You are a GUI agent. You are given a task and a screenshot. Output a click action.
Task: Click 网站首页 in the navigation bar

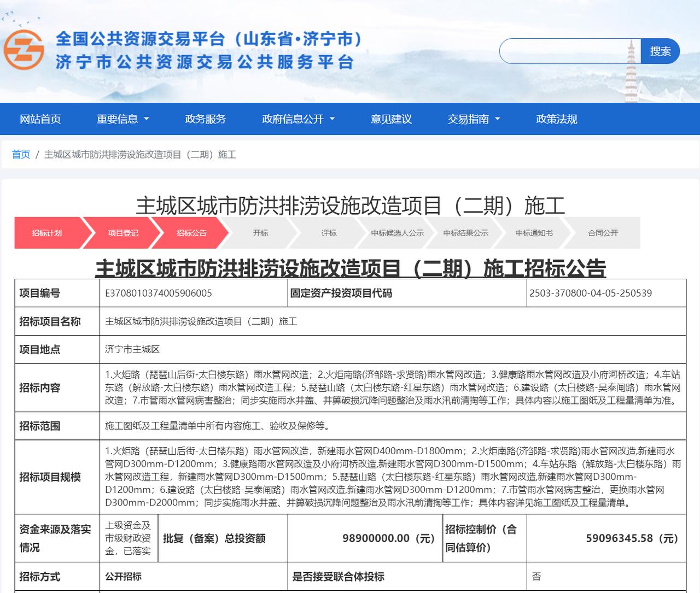[40, 119]
